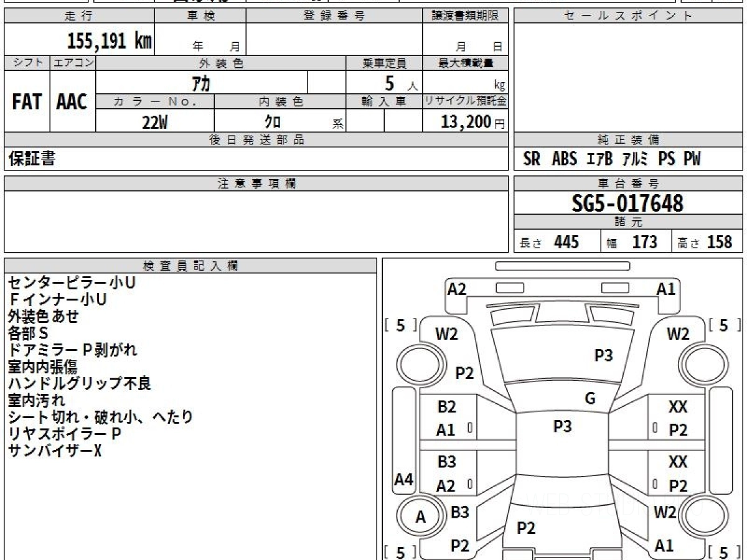Select the 室内汚れ note line

[36, 400]
